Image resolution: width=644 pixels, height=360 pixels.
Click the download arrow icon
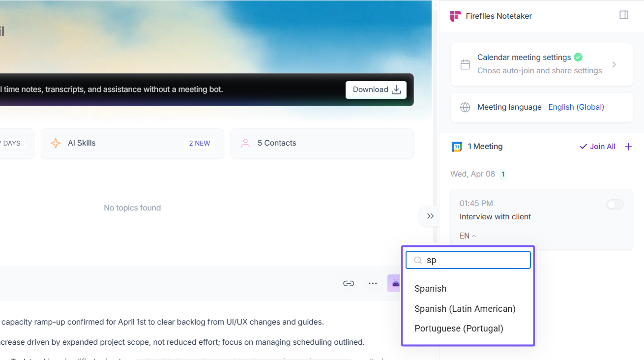pos(396,90)
